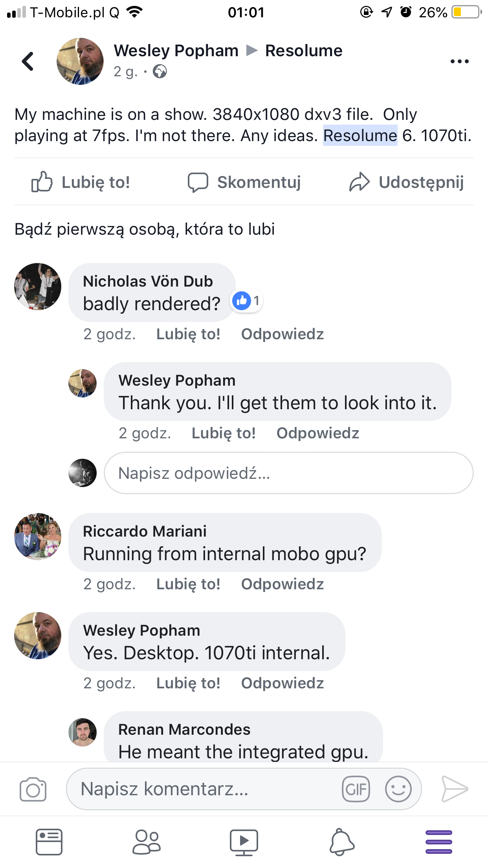Like Riccardo Mariani's comment
Viewport: 488px width, 868px height.
tap(188, 584)
